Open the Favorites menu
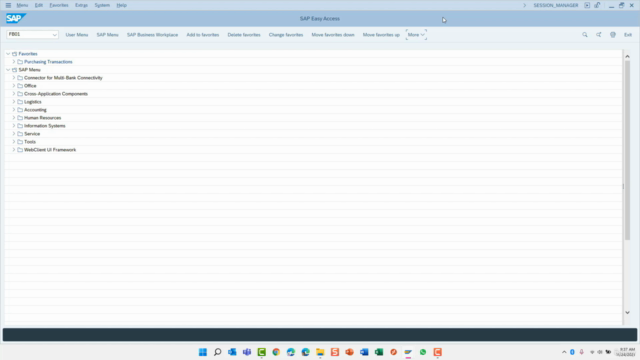This screenshot has height=360, width=640. pyautogui.click(x=59, y=5)
